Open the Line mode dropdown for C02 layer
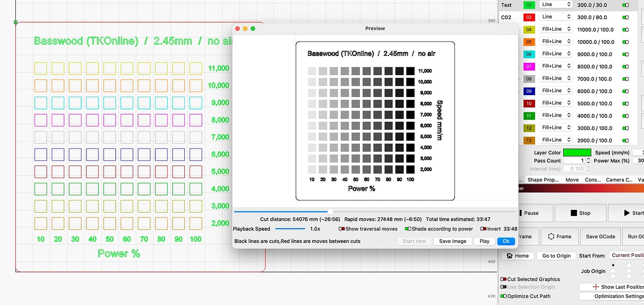 [x=556, y=17]
